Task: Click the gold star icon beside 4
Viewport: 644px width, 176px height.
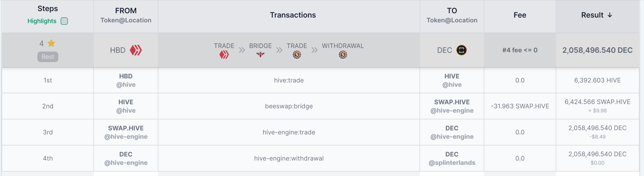Action: point(51,43)
